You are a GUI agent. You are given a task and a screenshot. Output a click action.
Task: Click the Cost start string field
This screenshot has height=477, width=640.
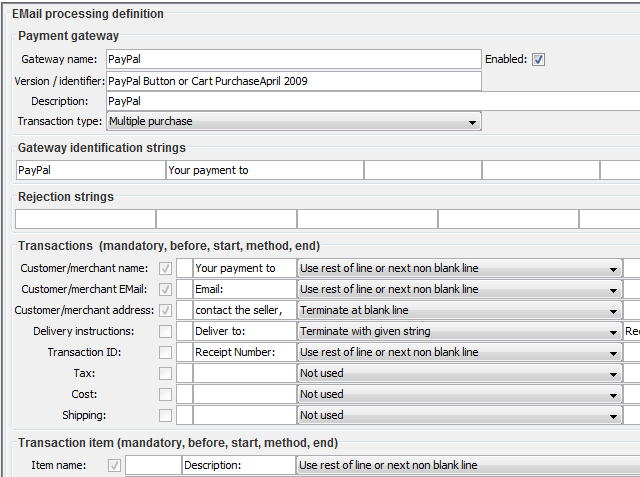point(244,394)
